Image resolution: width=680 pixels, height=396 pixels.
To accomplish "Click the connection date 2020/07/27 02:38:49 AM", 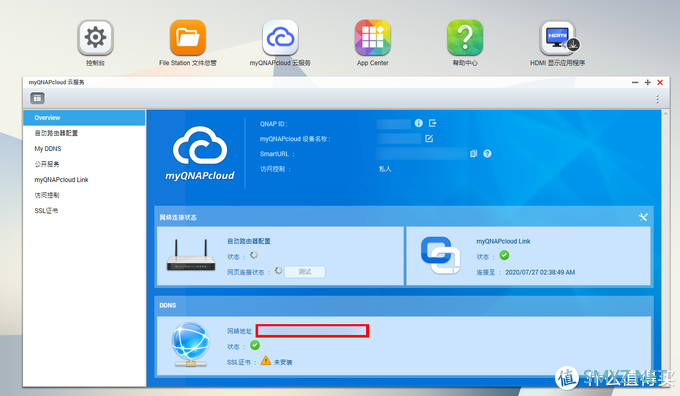I will click(540, 272).
